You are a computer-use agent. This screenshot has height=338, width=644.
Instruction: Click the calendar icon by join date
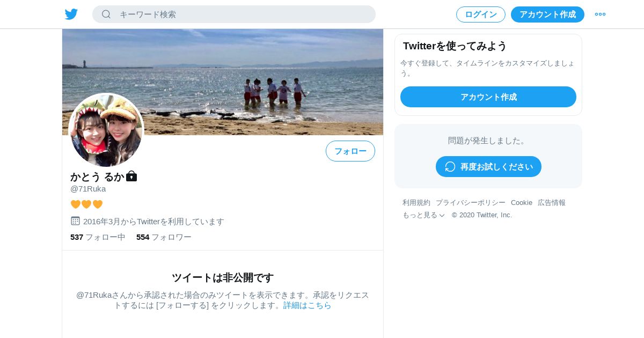[x=75, y=221]
